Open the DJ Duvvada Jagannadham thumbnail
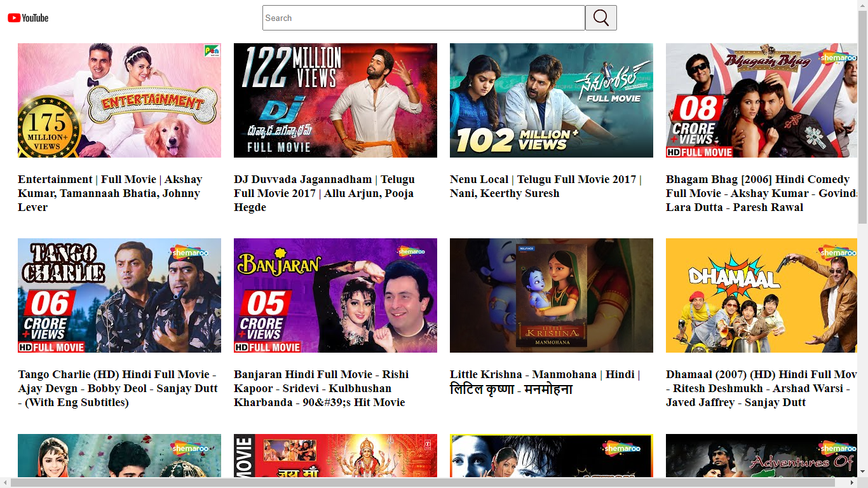The height and width of the screenshot is (488, 868). click(x=336, y=100)
